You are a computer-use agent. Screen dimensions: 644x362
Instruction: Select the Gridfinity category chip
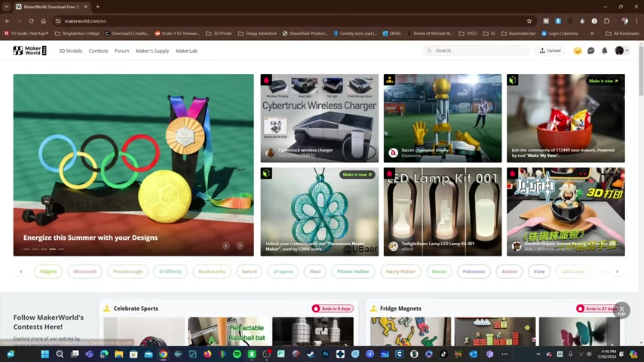point(170,271)
